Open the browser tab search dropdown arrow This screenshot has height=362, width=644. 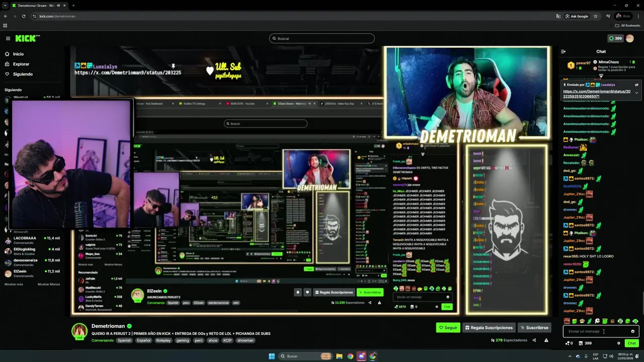[5, 5]
